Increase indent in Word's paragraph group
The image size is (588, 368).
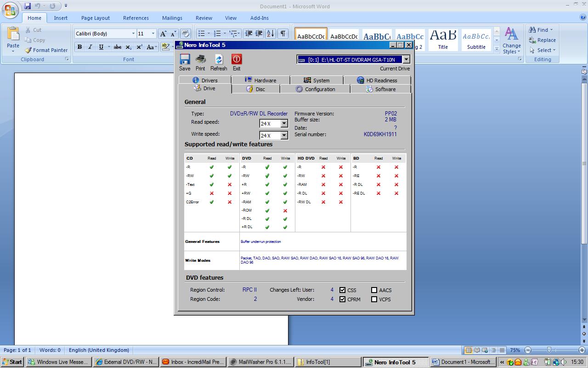point(259,34)
